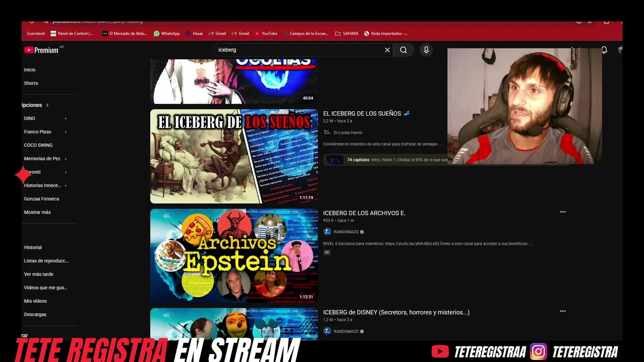Expand subscriptions with Mostrar más
Viewport: 644px width, 362px height.
click(37, 212)
